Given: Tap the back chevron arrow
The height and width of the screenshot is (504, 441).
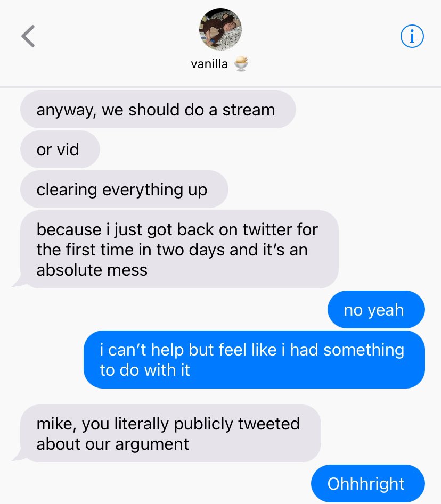Looking at the screenshot, I should 28,36.
